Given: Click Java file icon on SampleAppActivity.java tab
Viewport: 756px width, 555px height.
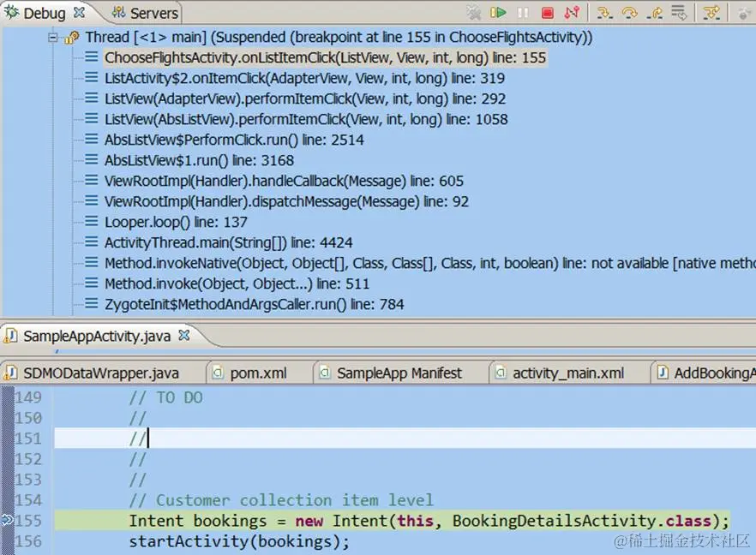Looking at the screenshot, I should (x=10, y=336).
